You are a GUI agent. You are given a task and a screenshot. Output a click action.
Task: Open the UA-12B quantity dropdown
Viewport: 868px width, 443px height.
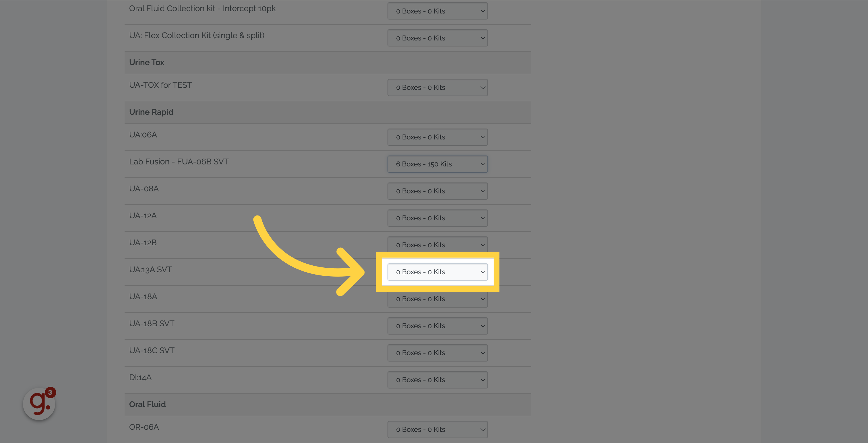coord(437,244)
